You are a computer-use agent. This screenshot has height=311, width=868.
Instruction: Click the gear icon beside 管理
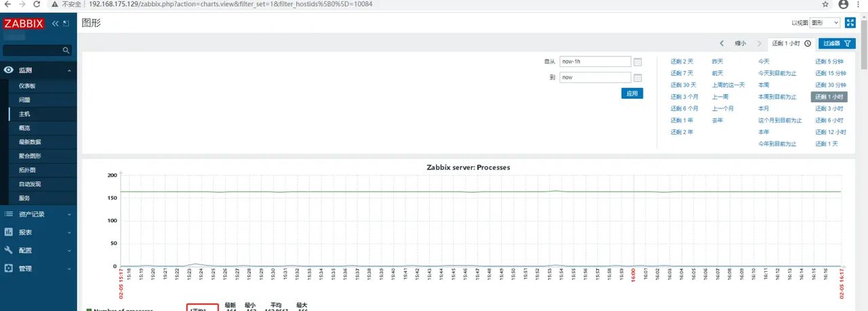coord(9,268)
